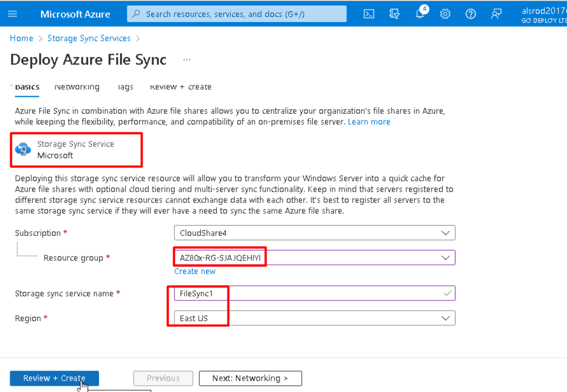Click the search magnifier icon
The width and height of the screenshot is (567, 392).
[136, 14]
